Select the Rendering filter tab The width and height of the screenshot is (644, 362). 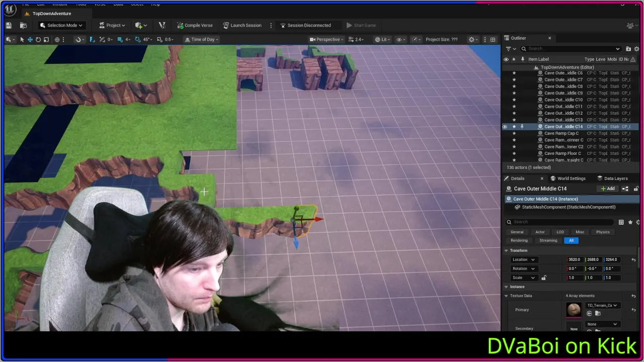coord(519,240)
